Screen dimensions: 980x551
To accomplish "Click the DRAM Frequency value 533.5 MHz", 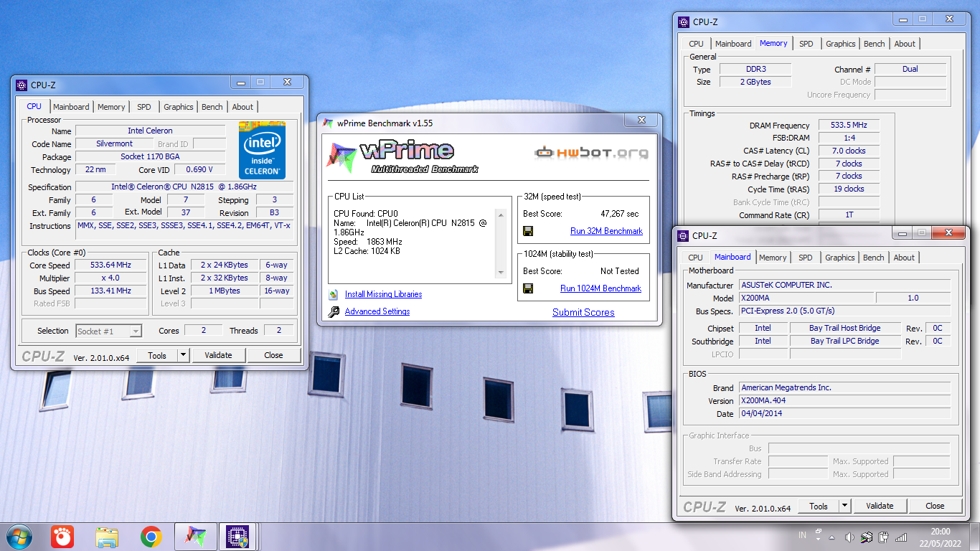I will 849,126.
